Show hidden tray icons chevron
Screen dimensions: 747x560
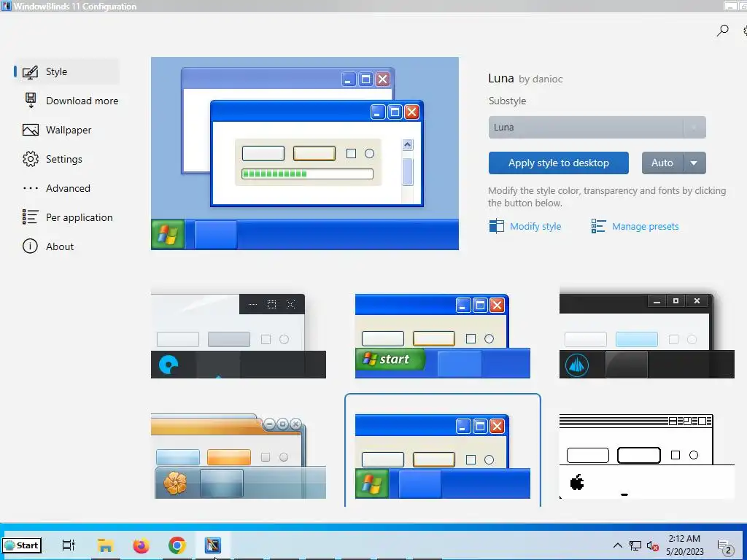tap(617, 545)
